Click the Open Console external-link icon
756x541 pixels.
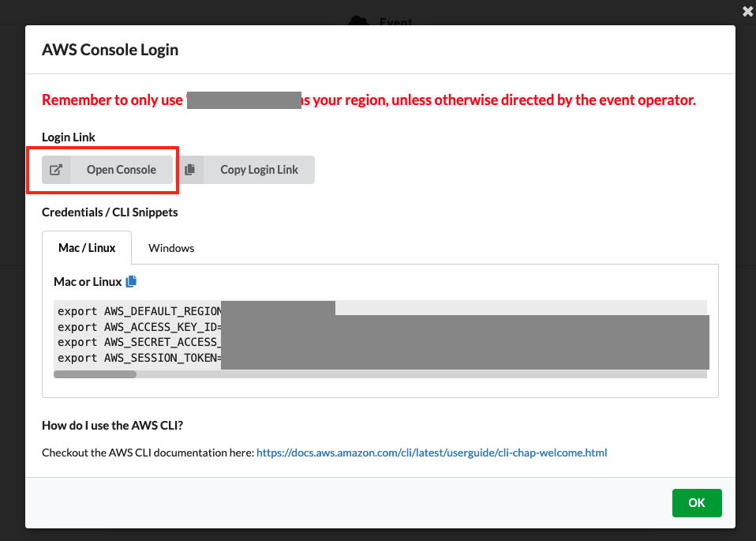click(56, 170)
